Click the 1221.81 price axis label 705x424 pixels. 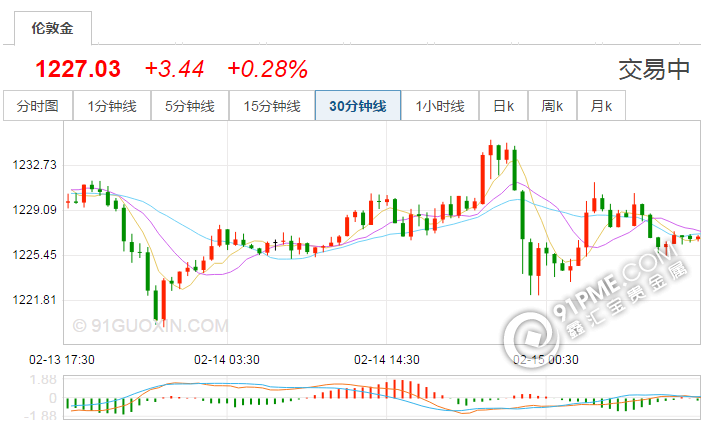pos(34,300)
